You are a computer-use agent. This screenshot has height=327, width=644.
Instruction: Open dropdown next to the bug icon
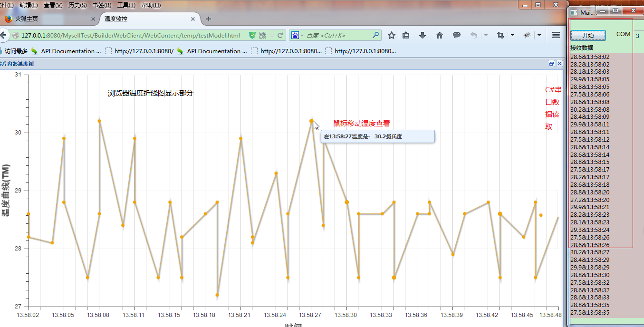click(x=539, y=35)
